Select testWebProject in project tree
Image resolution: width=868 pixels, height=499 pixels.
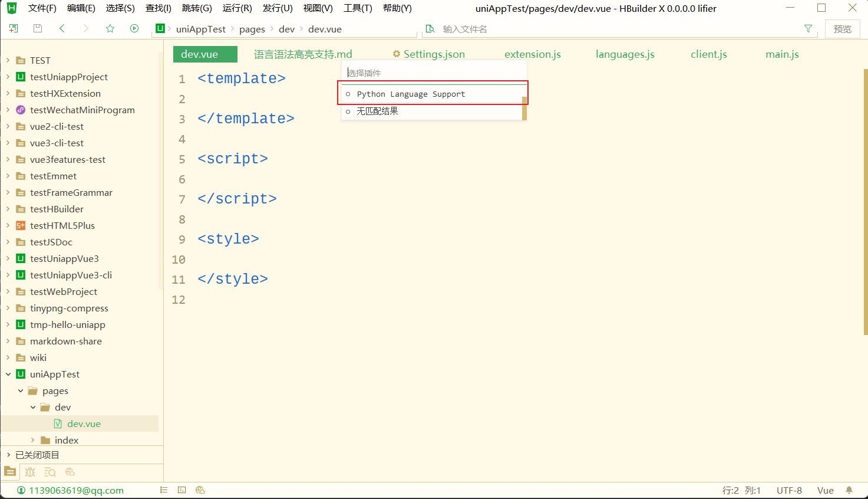(x=64, y=291)
